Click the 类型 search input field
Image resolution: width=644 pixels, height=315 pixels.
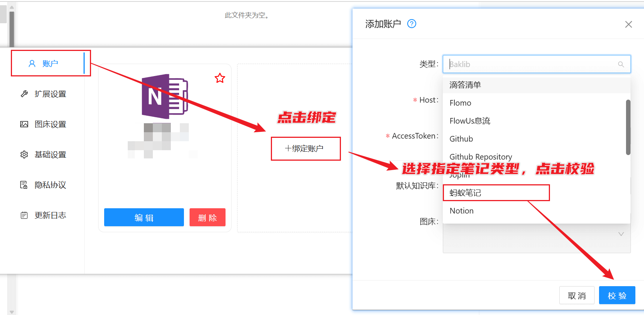pos(536,64)
